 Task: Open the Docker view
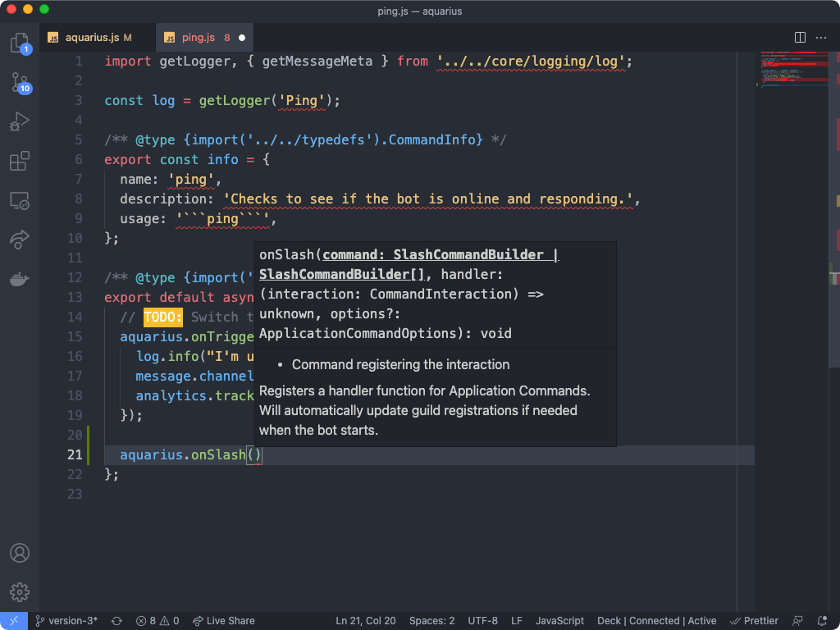[20, 279]
